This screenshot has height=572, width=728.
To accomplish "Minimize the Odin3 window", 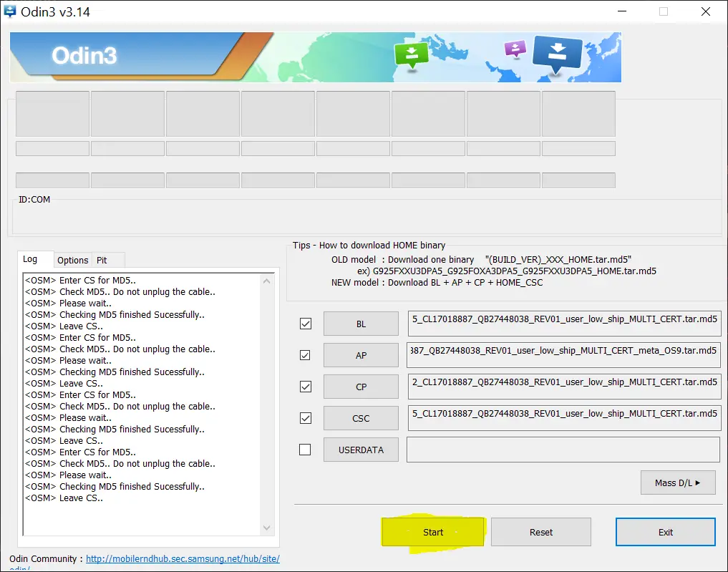I will coord(622,11).
